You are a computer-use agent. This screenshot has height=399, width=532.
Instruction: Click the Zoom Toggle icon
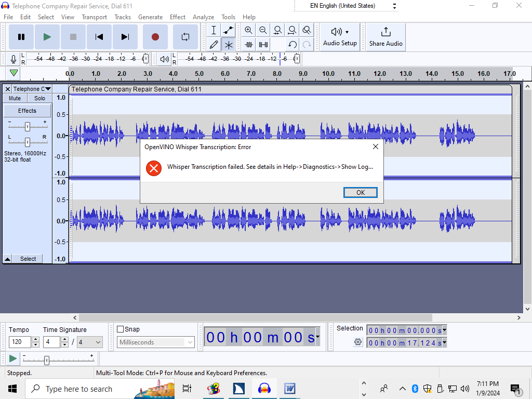(x=307, y=30)
